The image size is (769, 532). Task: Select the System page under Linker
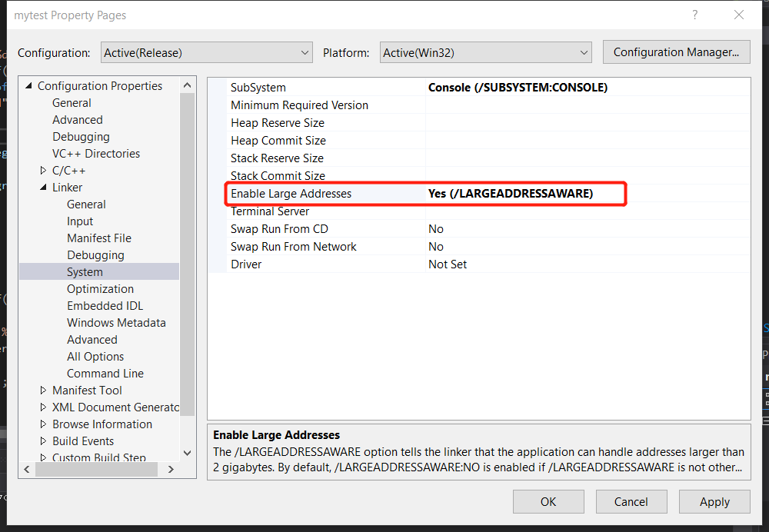[x=85, y=271]
